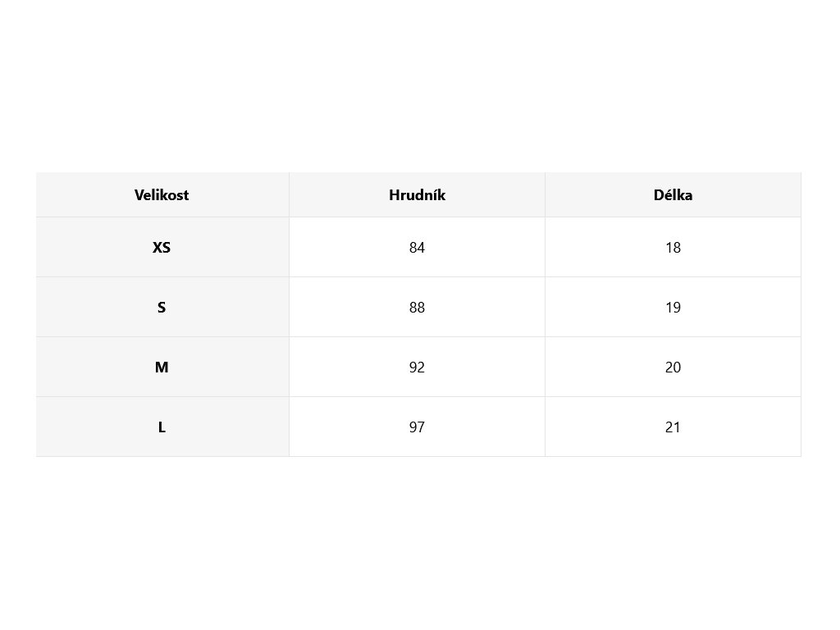Click the Délka value 20
This screenshot has width=840, height=630.
click(x=673, y=367)
